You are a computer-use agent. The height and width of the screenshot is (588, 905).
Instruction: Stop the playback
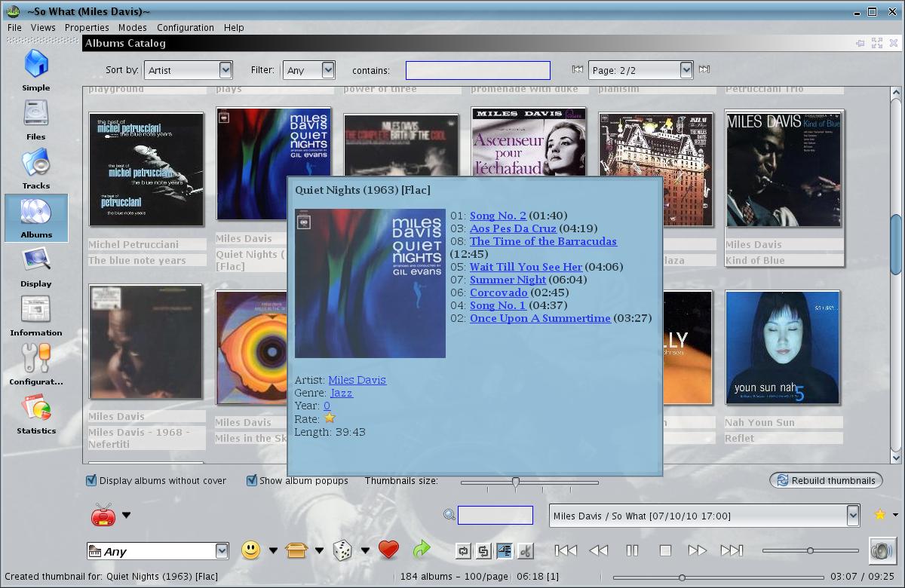(x=665, y=550)
